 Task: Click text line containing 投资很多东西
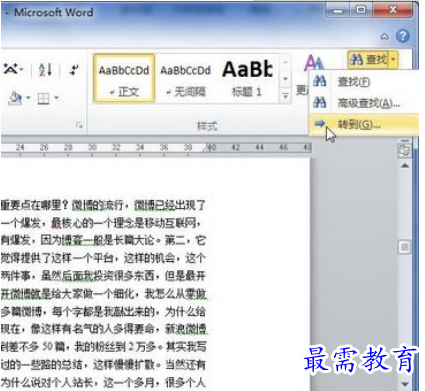pos(103,276)
